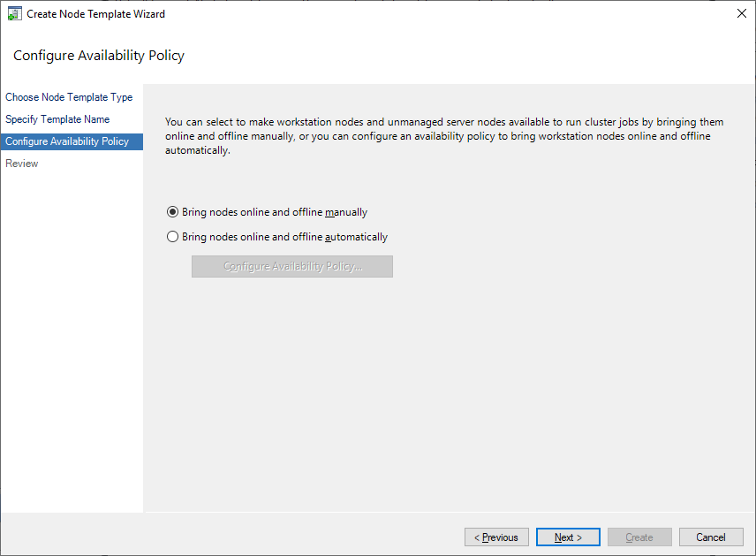This screenshot has height=556, width=756.
Task: Close the Create Node Template Wizard window
Action: click(741, 13)
